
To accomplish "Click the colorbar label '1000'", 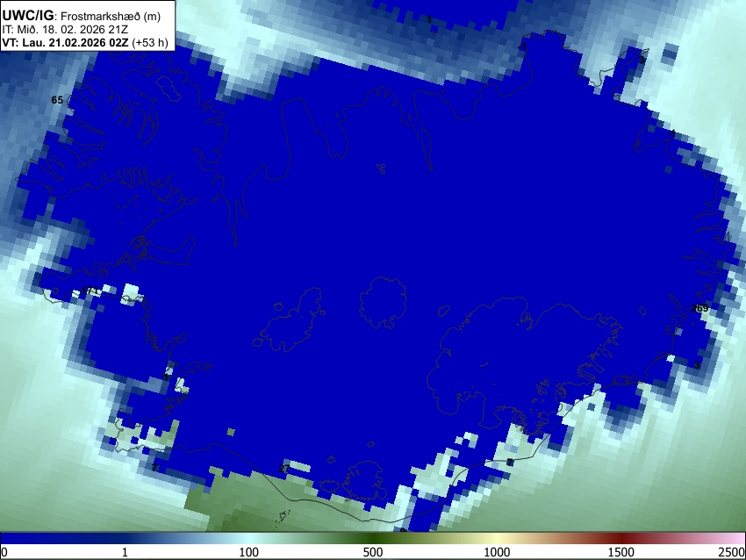I will coord(497,552).
